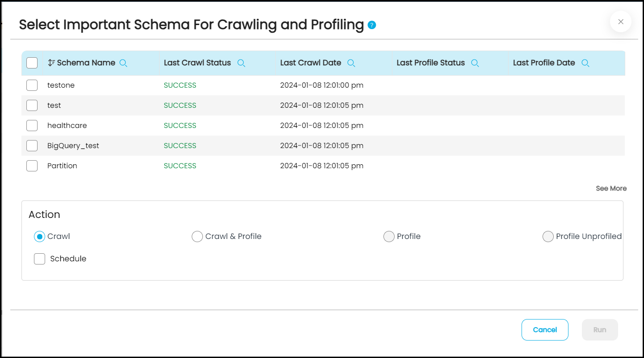Choose the Crawl & Profile radio option
The height and width of the screenshot is (358, 644).
[197, 237]
